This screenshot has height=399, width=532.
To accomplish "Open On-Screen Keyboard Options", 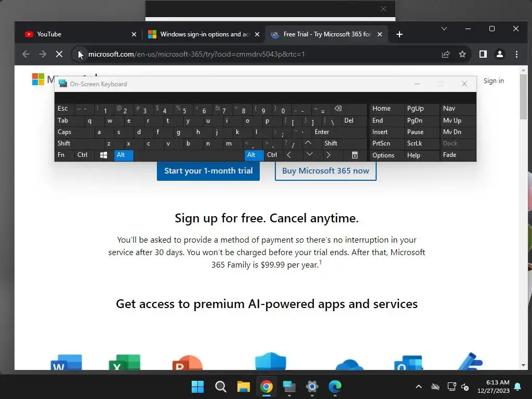I will coord(386,155).
